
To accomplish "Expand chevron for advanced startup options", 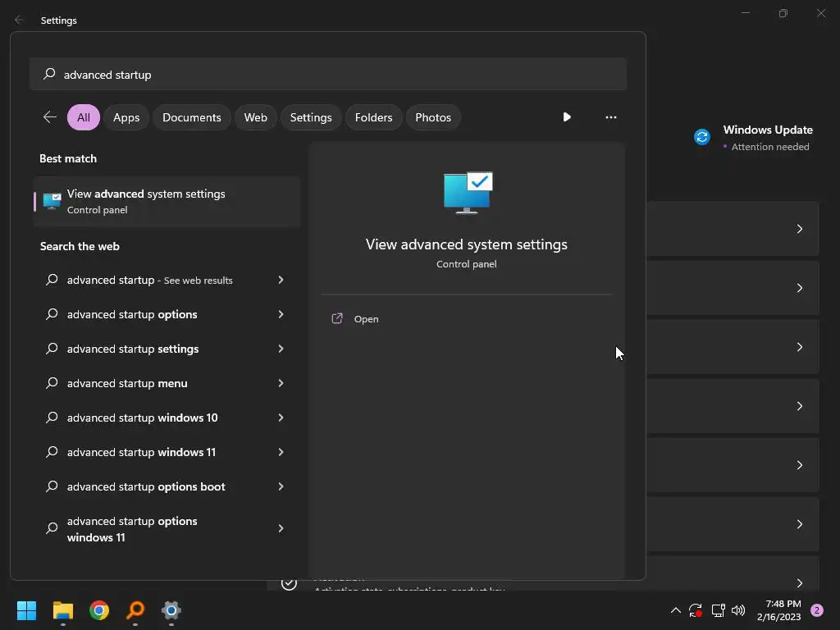I will coord(281,314).
